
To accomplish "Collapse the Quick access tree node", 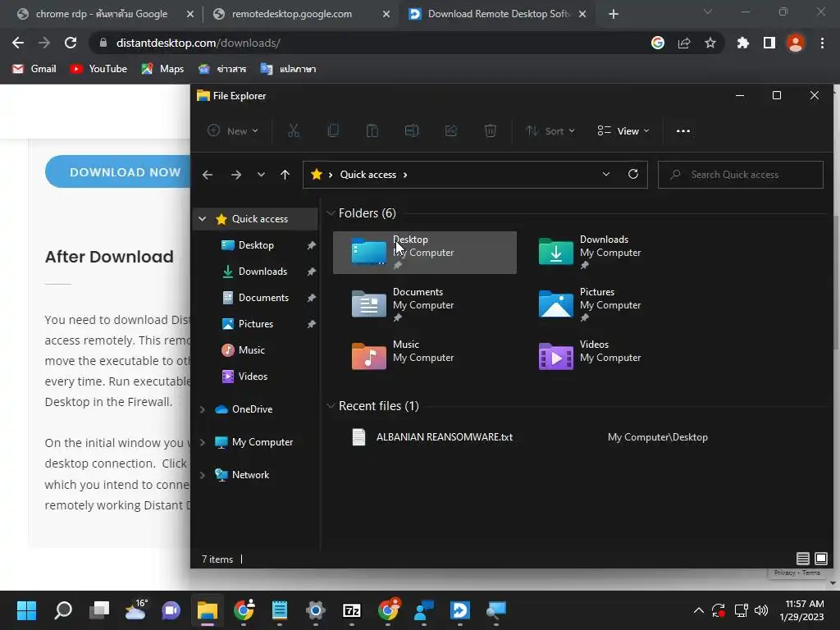I will click(x=202, y=218).
